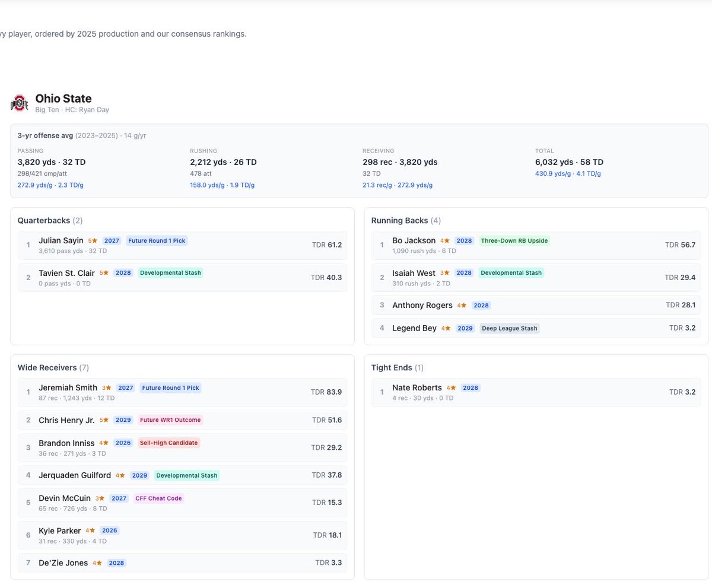Select Isaiah West running back entry
Screen dimensions: 712x588
(x=536, y=277)
